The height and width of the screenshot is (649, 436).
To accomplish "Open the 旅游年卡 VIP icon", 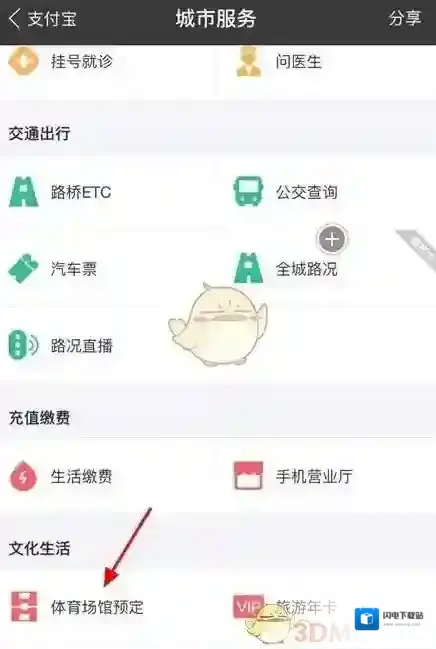I will click(248, 606).
